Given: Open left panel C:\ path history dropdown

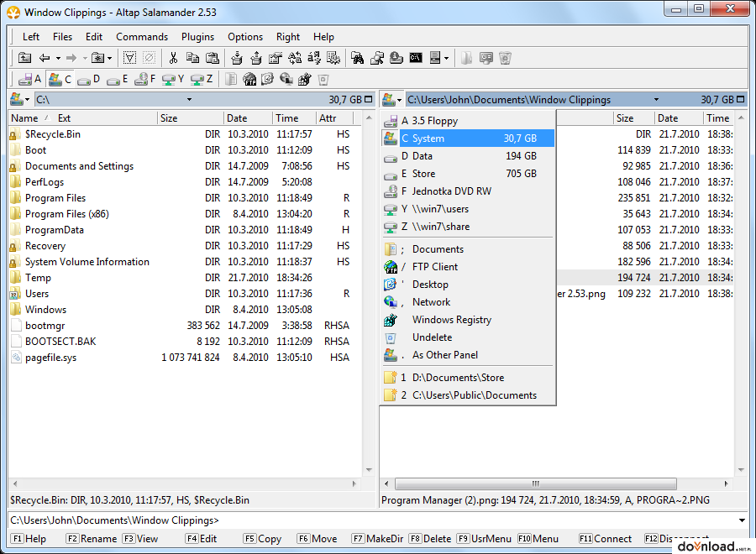Looking at the screenshot, I should tap(190, 100).
